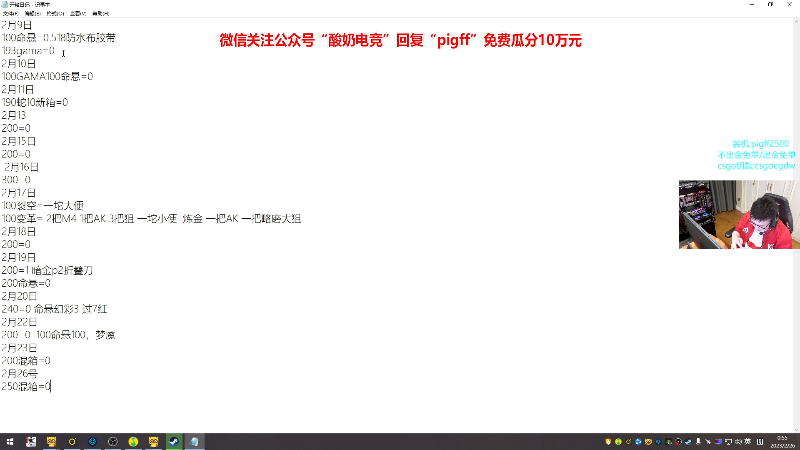
Task: Click the text line '2月17日'
Action: click(18, 192)
